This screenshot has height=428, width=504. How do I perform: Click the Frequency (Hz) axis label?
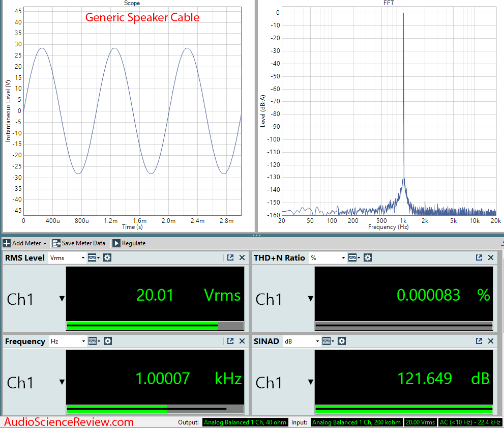tap(388, 227)
